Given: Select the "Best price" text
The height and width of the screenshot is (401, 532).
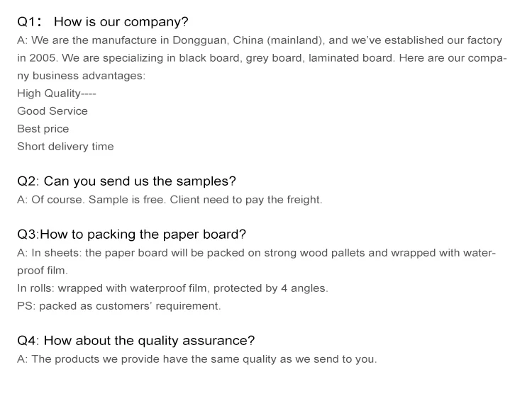Looking at the screenshot, I should [x=43, y=129].
